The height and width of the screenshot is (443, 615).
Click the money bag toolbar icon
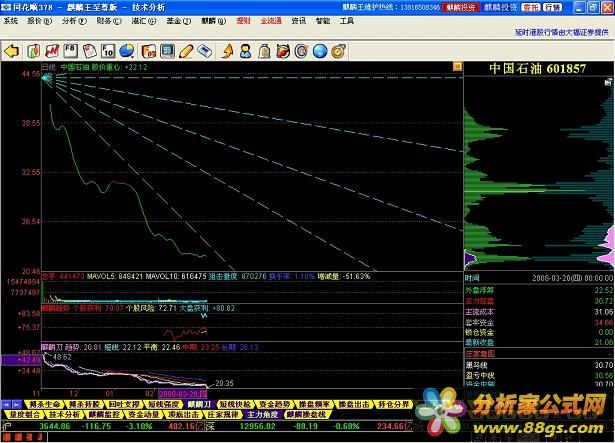(x=264, y=51)
